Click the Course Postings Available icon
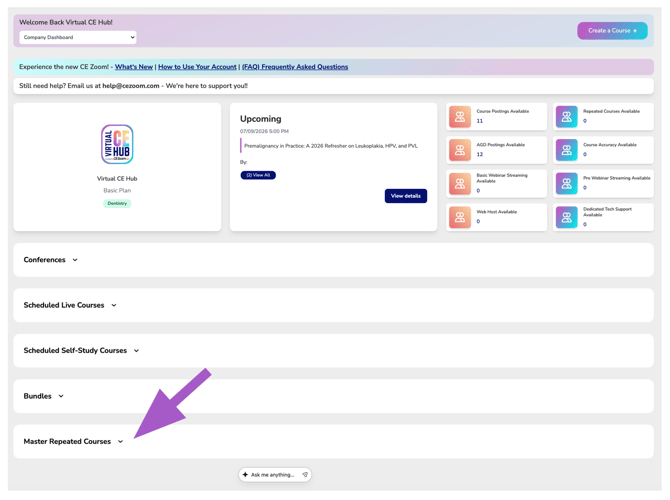 click(x=460, y=117)
